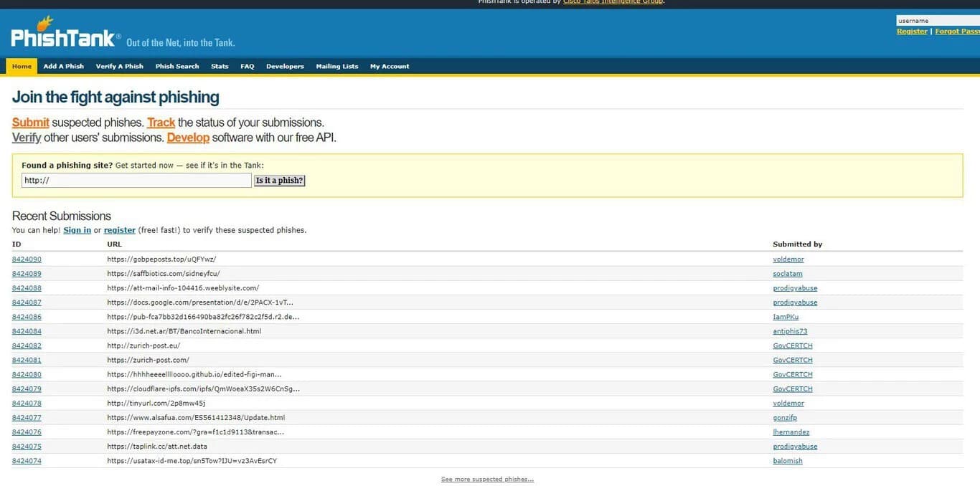
Task: View submitter soclatam profile
Action: [x=788, y=274]
